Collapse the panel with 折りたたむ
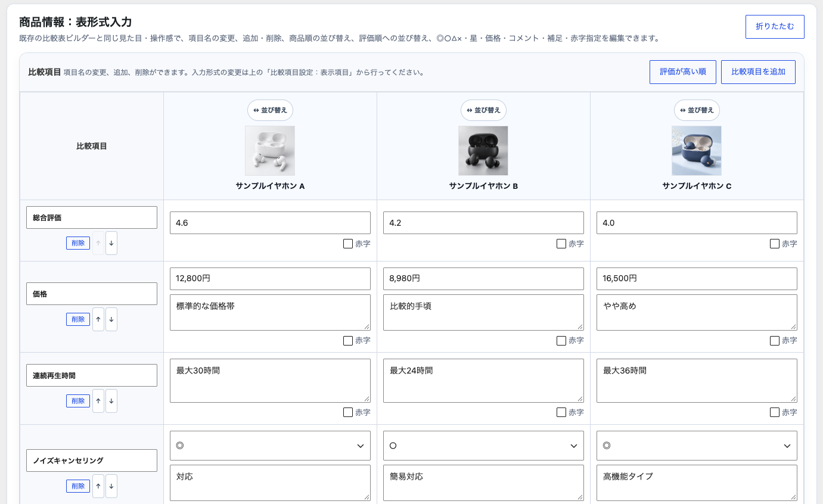The height and width of the screenshot is (504, 823). (775, 27)
